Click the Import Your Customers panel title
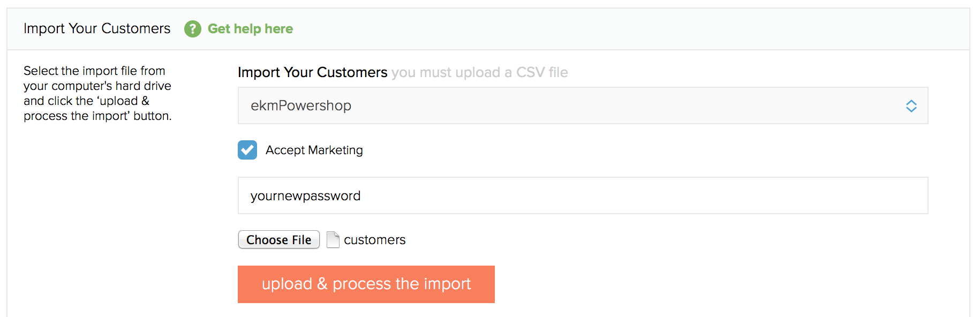This screenshot has width=980, height=317. click(x=97, y=28)
